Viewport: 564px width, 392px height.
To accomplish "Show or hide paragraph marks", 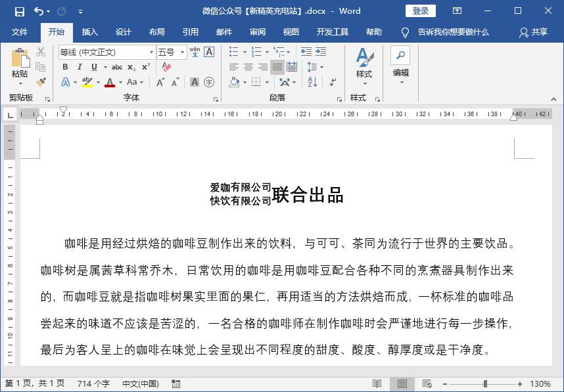I will [333, 82].
